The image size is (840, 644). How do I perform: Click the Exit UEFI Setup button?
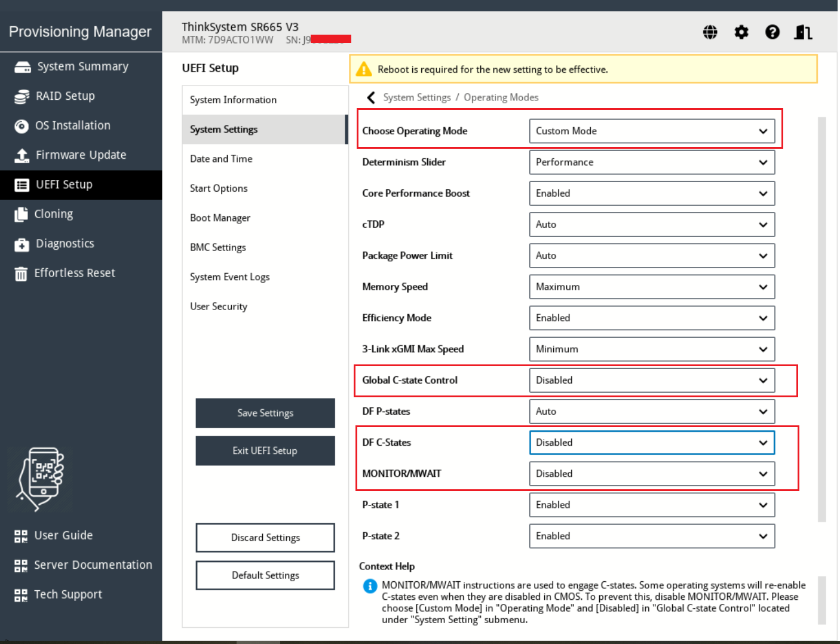(x=265, y=451)
